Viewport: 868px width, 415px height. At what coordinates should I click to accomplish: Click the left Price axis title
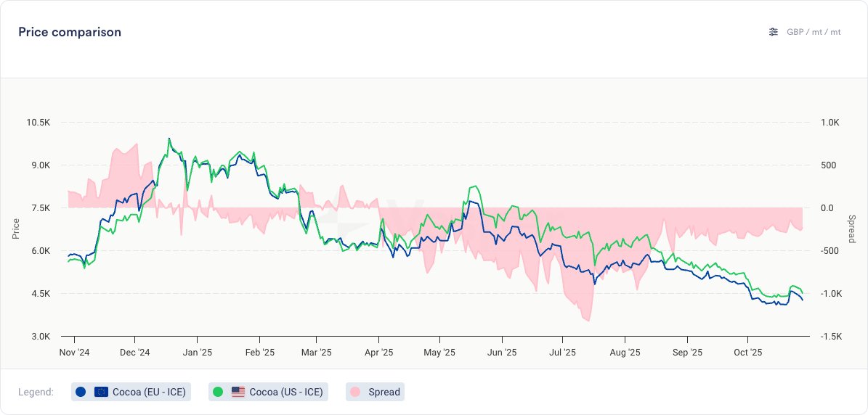pos(16,229)
